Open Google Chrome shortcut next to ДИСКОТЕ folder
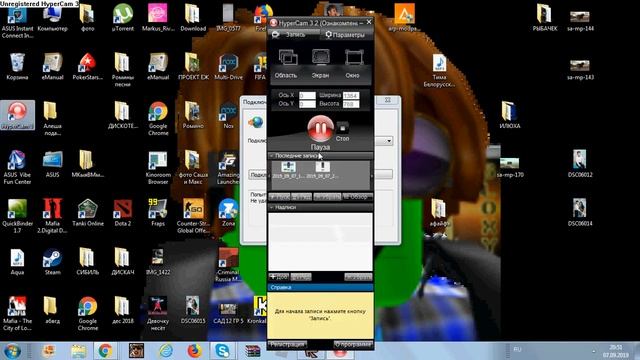640x360 pixels. (x=158, y=118)
